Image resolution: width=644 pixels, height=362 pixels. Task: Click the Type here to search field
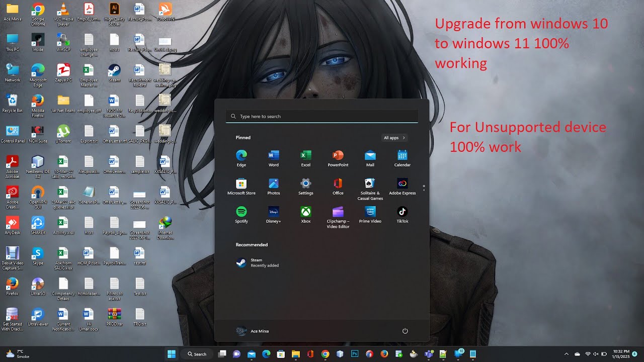coord(322,116)
